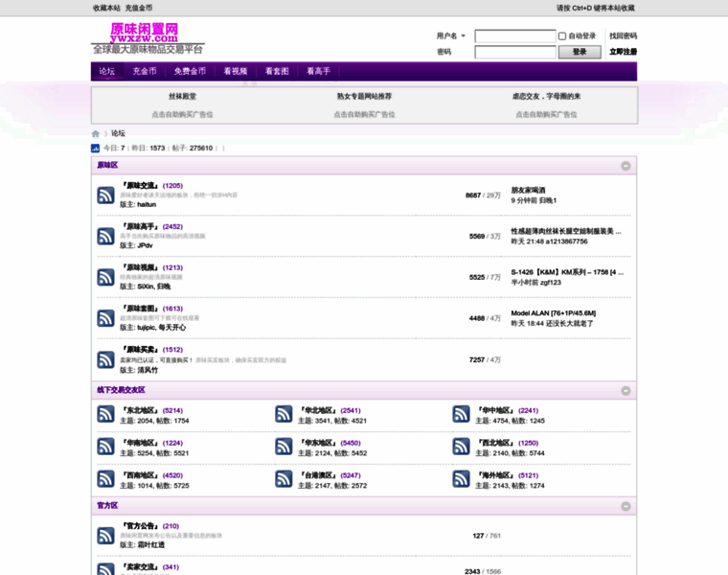
Task: Click the RSS icon beside 『西南地区』
Action: (x=105, y=479)
